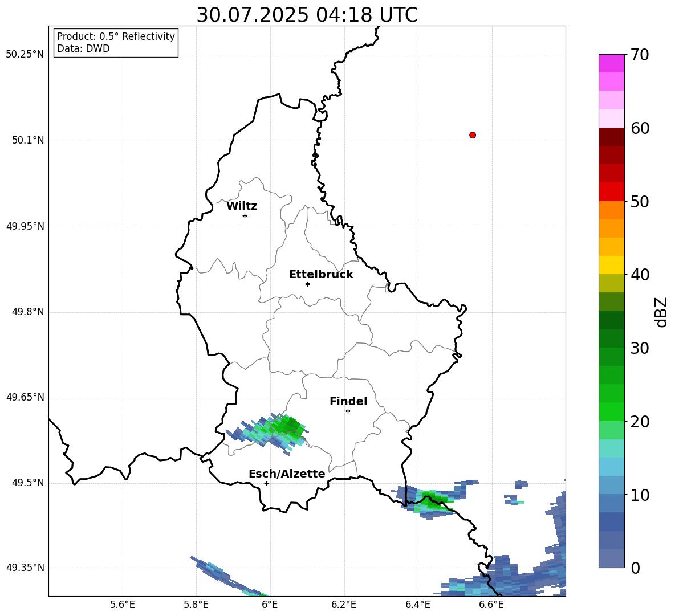This screenshot has height=616, width=675.
Task: Click the 'Esch/Alzette' city label
Action: [287, 474]
